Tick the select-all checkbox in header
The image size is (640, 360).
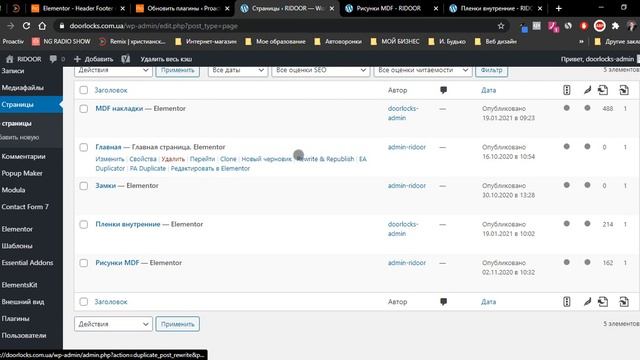tap(84, 90)
